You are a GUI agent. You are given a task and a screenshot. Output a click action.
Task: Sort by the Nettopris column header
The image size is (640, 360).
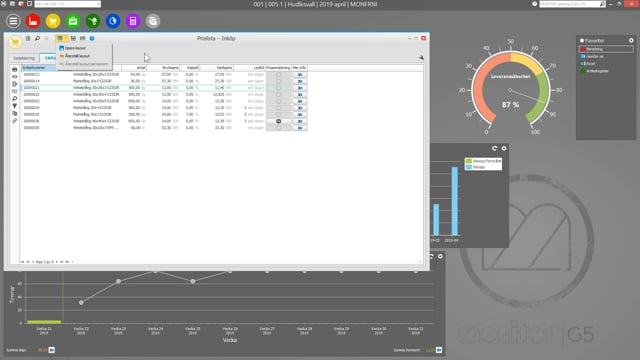(x=217, y=68)
